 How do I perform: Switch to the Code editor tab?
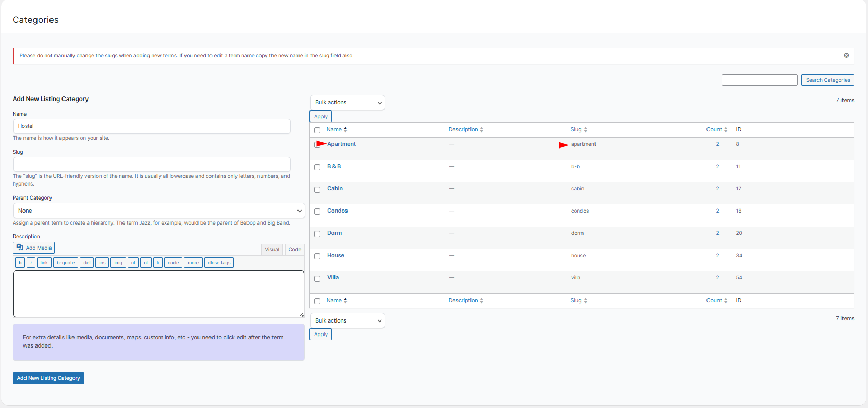pyautogui.click(x=295, y=250)
